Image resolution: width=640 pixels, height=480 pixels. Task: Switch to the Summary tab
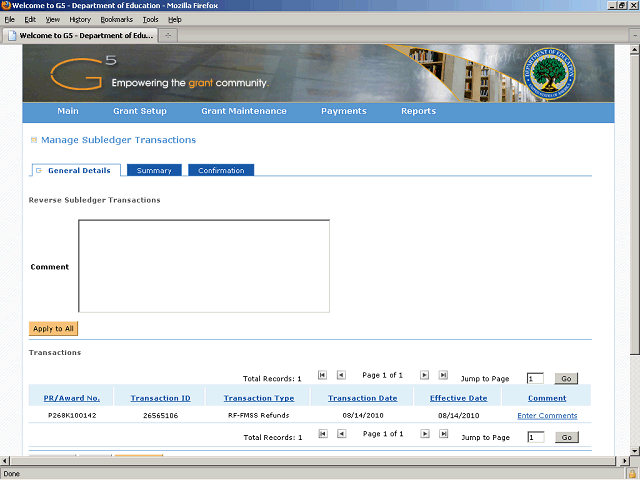click(154, 170)
